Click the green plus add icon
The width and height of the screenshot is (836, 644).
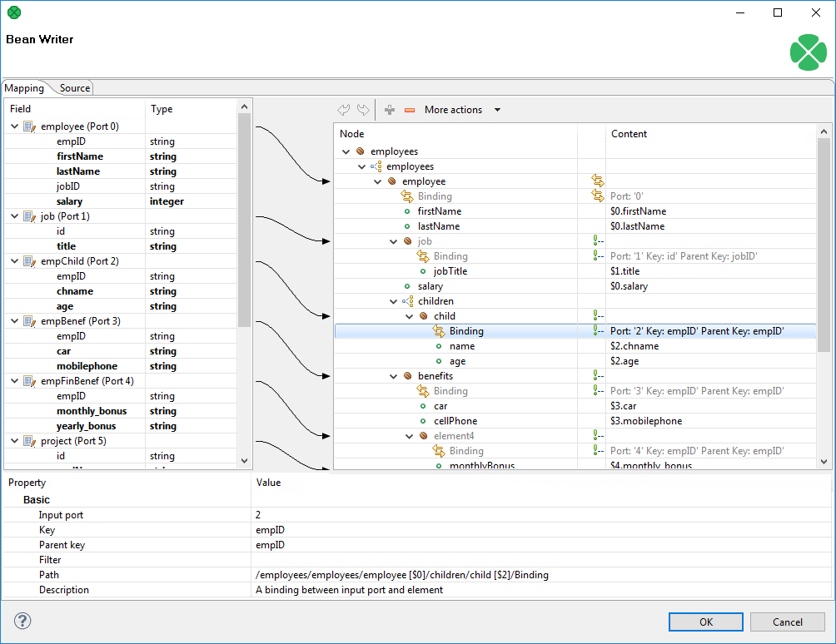pos(390,110)
